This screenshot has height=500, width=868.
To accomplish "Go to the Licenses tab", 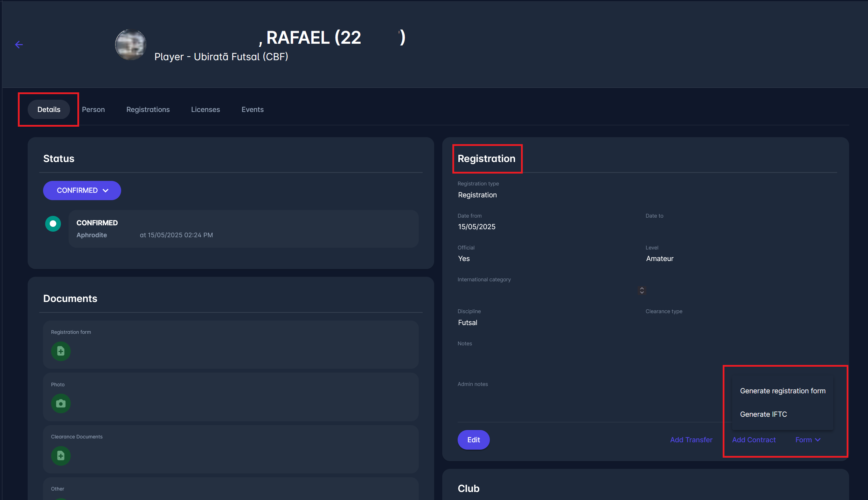I will coord(205,110).
